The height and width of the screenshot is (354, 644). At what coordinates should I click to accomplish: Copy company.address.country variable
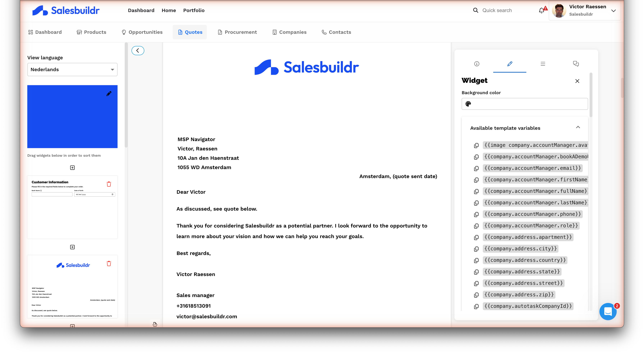click(x=476, y=261)
